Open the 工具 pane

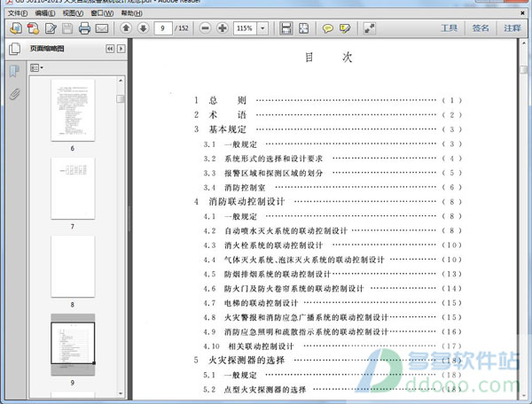pyautogui.click(x=449, y=27)
